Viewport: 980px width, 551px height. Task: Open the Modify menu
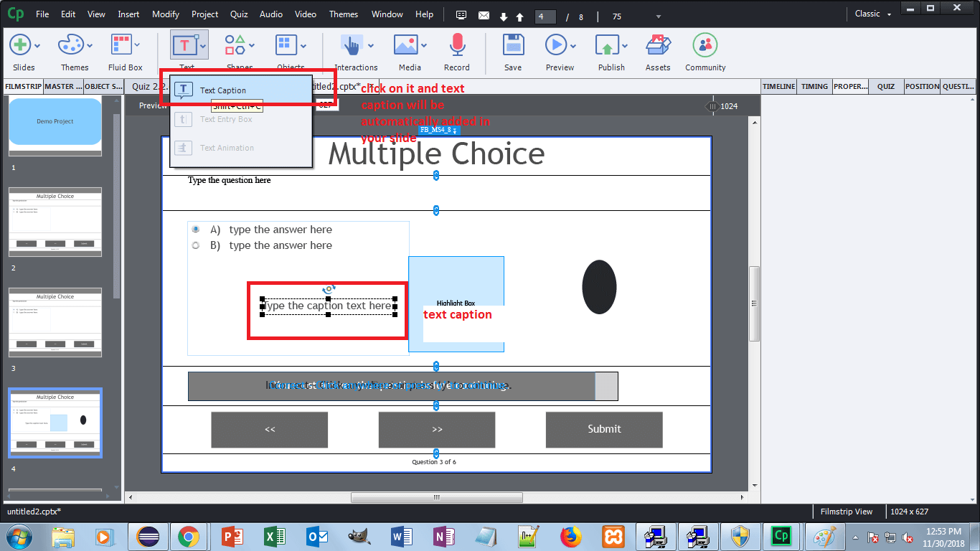pyautogui.click(x=166, y=14)
